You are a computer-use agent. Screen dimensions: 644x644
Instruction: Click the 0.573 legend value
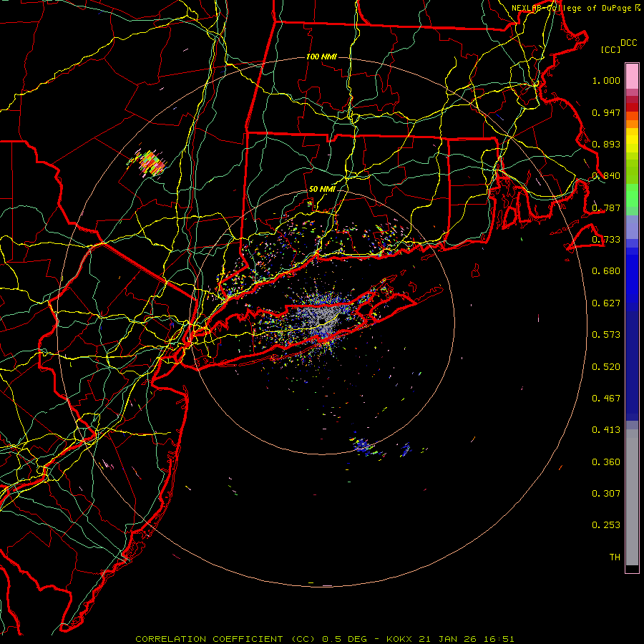point(606,335)
